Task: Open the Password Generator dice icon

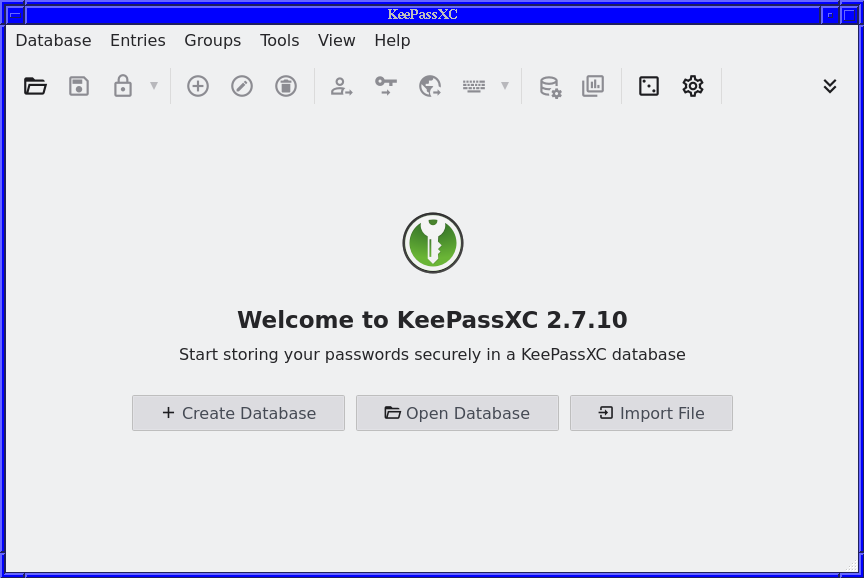Action: (x=649, y=86)
